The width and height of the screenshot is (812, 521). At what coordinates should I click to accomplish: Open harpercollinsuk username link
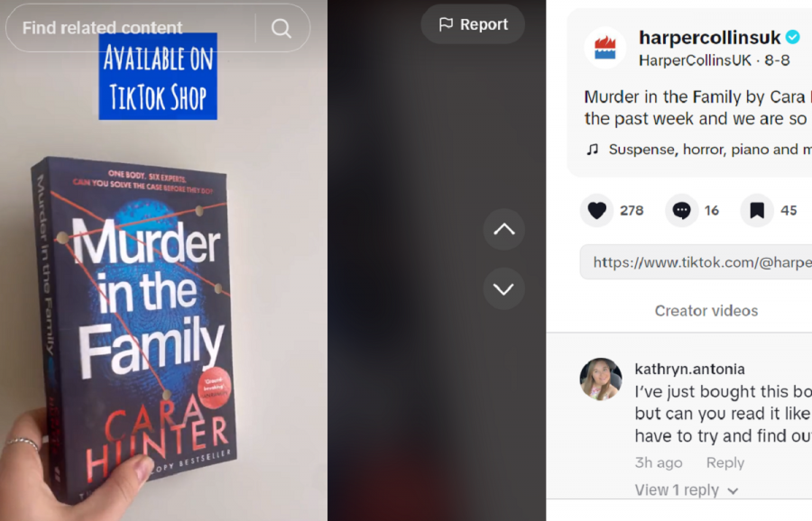709,37
